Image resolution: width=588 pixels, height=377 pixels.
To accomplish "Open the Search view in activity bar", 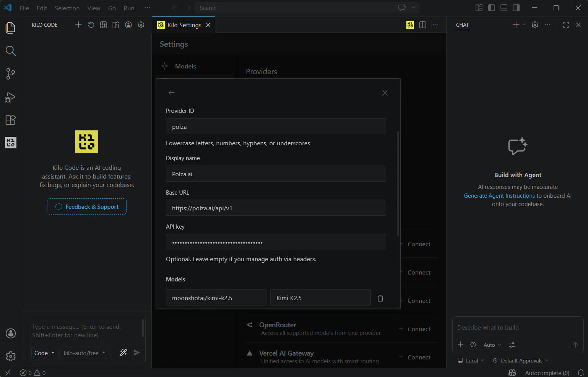I will click(x=11, y=51).
